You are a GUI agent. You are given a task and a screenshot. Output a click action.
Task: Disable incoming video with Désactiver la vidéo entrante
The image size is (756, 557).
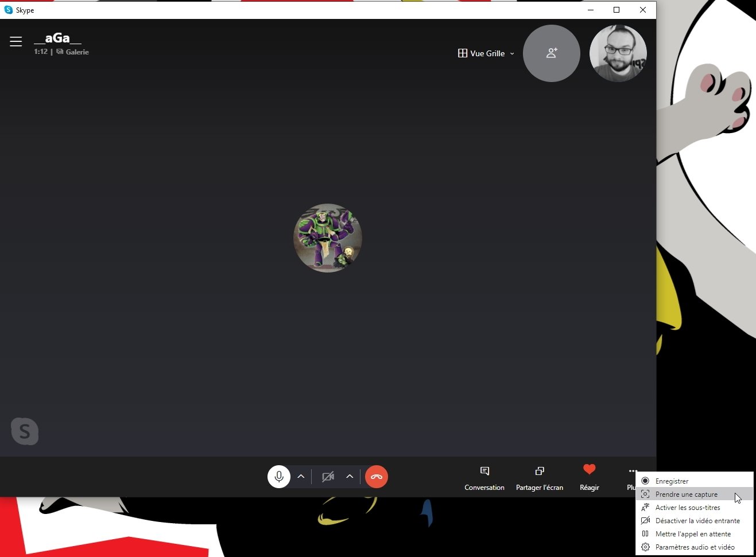[x=696, y=520]
